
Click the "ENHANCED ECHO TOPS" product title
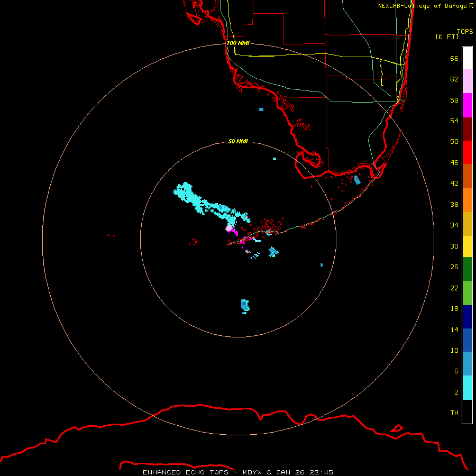[186, 472]
